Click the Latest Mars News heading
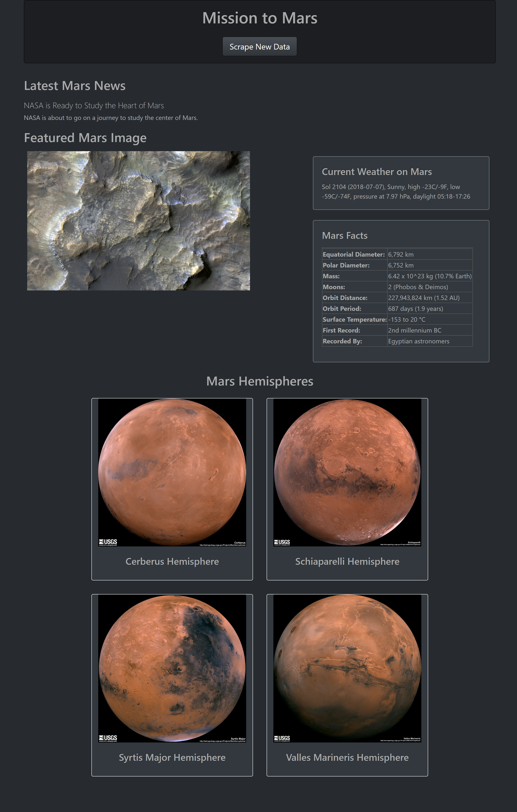 [x=75, y=86]
